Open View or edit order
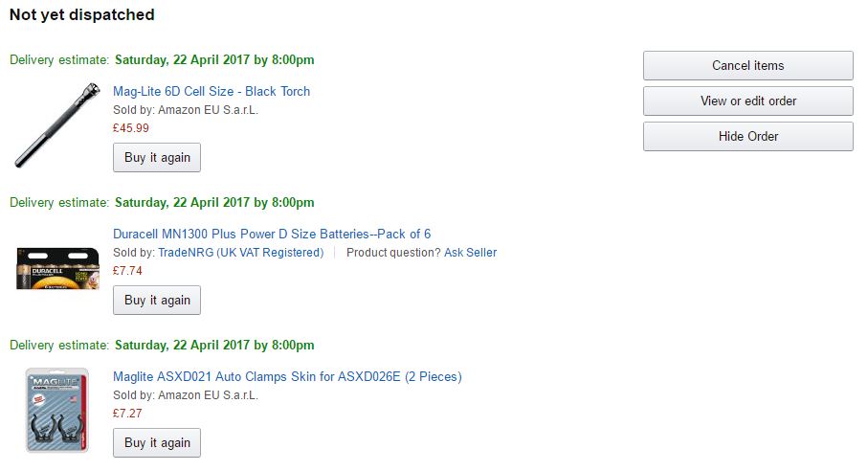This screenshot has height=471, width=868. [747, 101]
